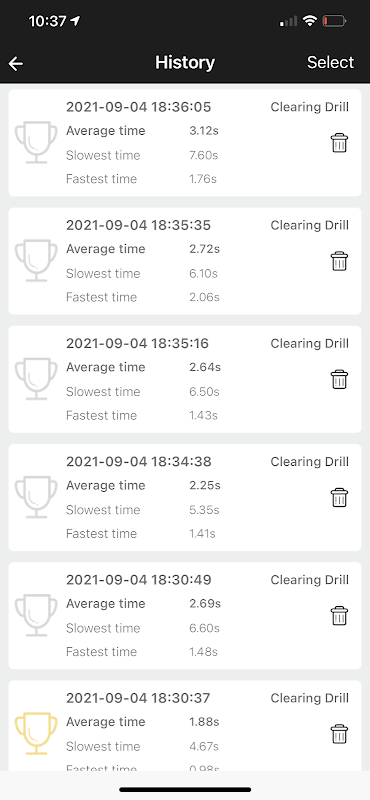Tap Clearing Drill label on 18:34:38 entry
Viewport: 370px width, 800px height.
pos(310,462)
